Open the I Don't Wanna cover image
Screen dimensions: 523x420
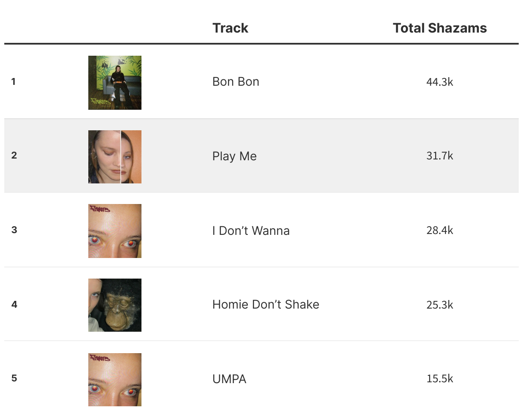pos(115,231)
